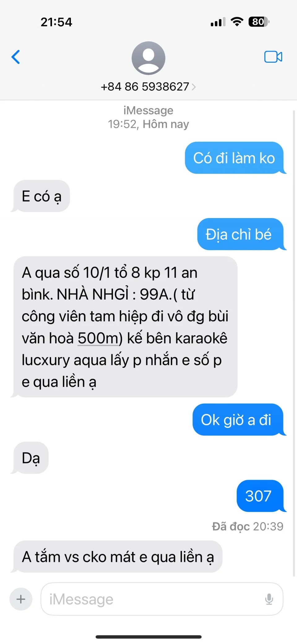This screenshot has width=297, height=644.
Task: Tap the 'Dạ' received bubble
Action: click(x=31, y=458)
